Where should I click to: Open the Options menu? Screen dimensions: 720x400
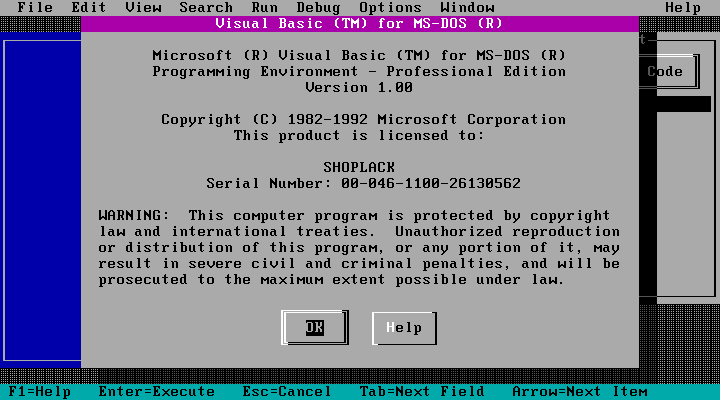tap(390, 7)
